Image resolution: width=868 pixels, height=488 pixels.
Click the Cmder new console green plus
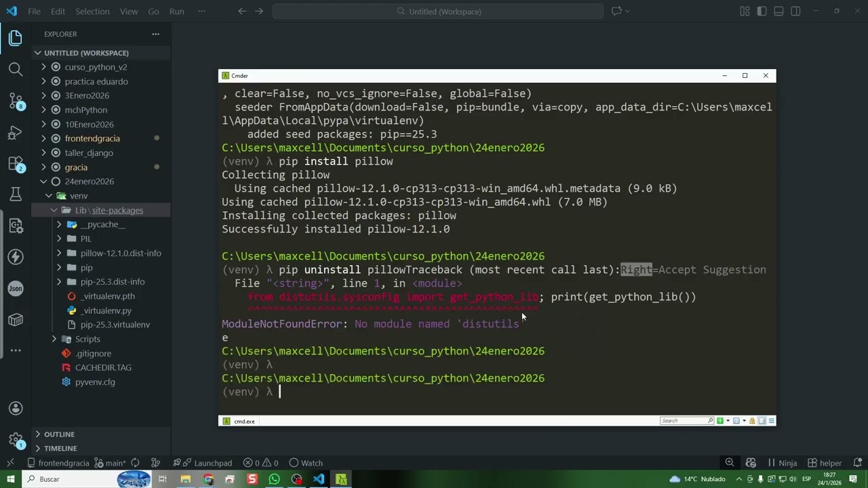point(719,421)
